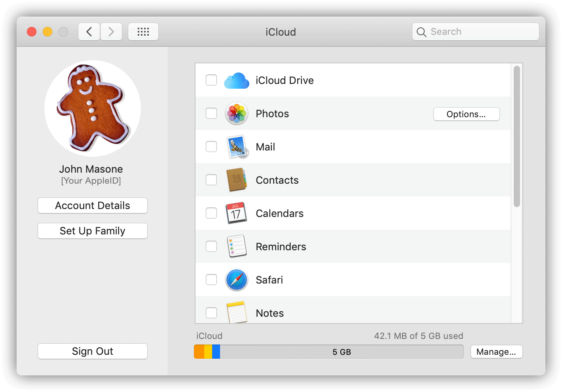562x392 pixels.
Task: Select the Contacts label text
Action: pos(277,180)
